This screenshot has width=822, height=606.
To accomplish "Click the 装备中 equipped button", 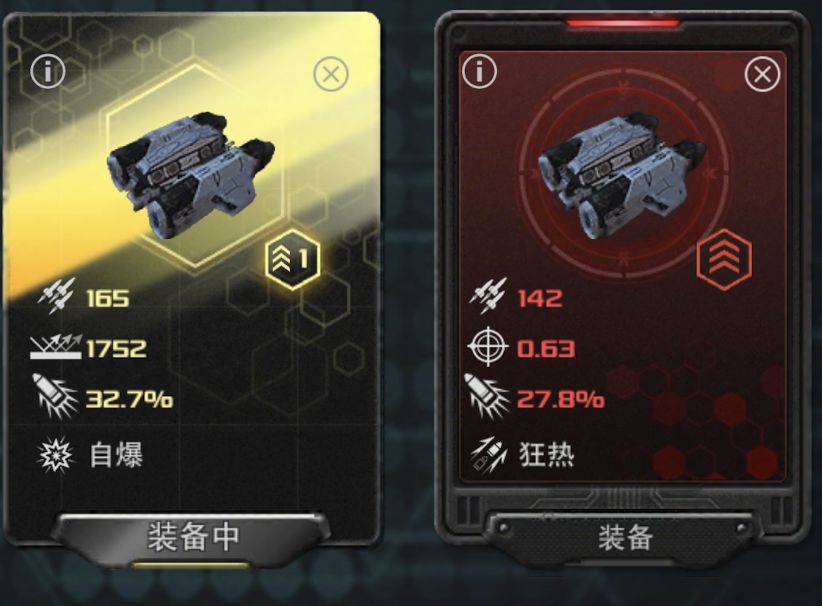I will tap(193, 538).
